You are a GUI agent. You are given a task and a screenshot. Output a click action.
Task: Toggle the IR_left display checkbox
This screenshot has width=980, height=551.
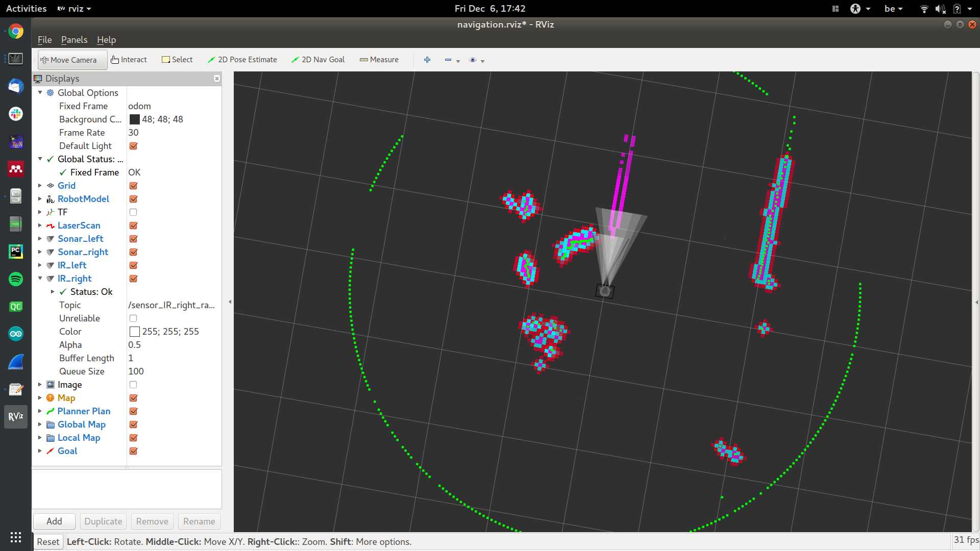[x=134, y=265]
